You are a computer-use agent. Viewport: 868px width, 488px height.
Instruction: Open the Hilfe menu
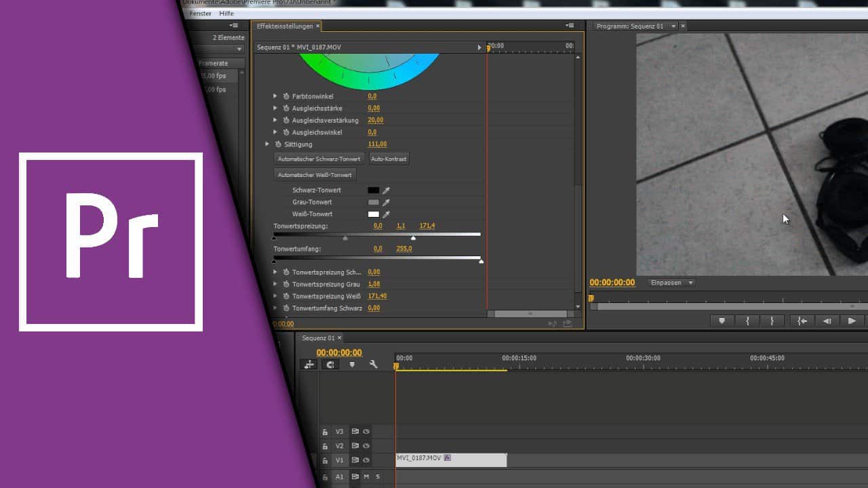tap(226, 14)
